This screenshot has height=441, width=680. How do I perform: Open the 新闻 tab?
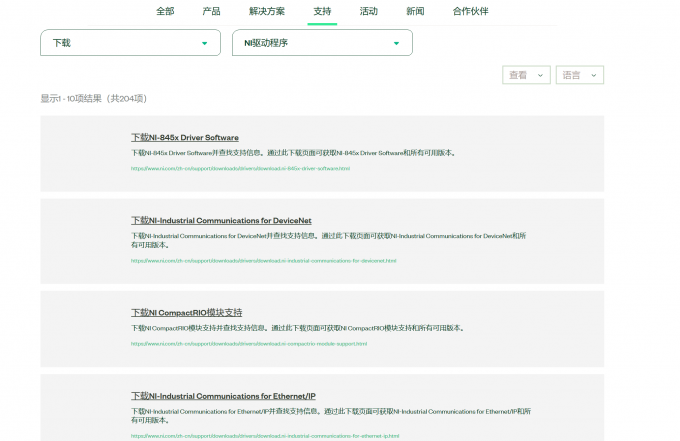pos(415,11)
